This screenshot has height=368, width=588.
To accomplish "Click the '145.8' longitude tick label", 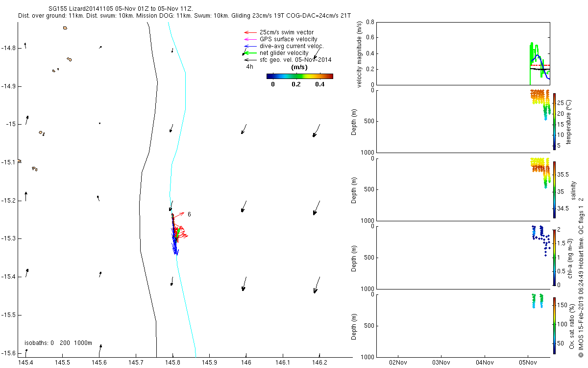I will pyautogui.click(x=173, y=363).
